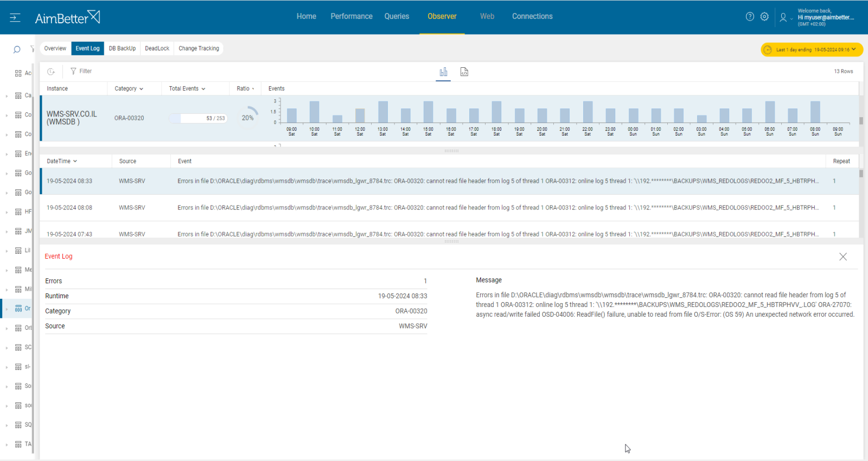Open the hamburger sidebar menu
Viewport: 868px width, 461px height.
15,18
